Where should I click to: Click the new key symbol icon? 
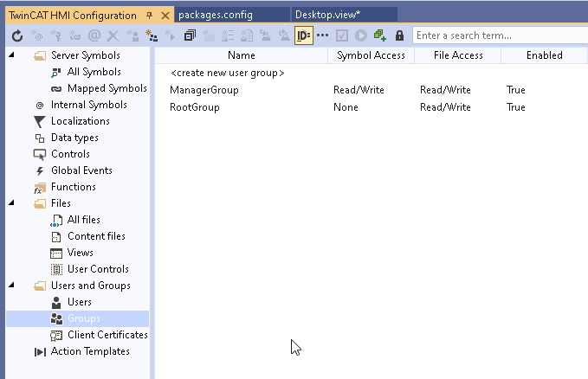point(56,36)
